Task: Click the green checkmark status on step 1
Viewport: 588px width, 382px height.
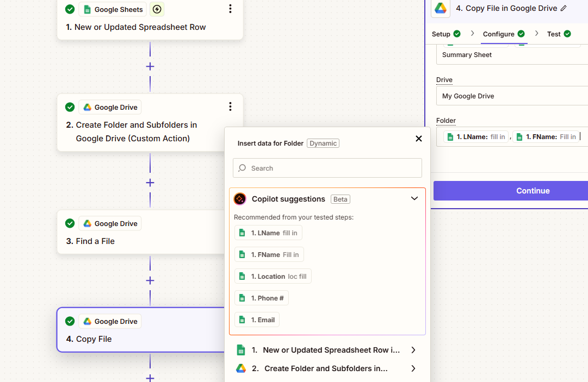Action: (70, 9)
